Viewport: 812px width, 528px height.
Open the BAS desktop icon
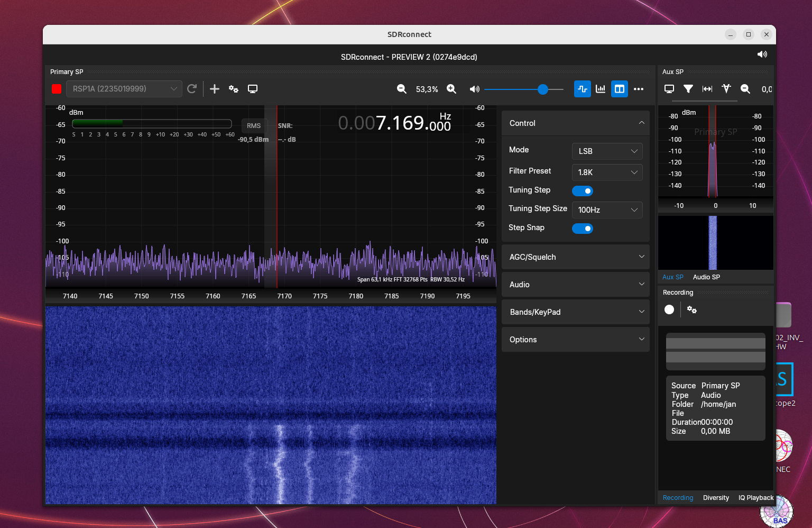[x=777, y=512]
